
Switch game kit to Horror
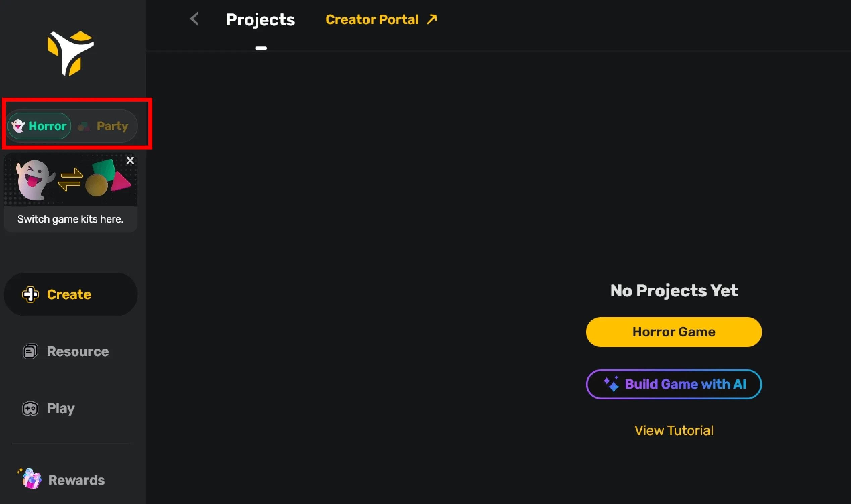40,126
